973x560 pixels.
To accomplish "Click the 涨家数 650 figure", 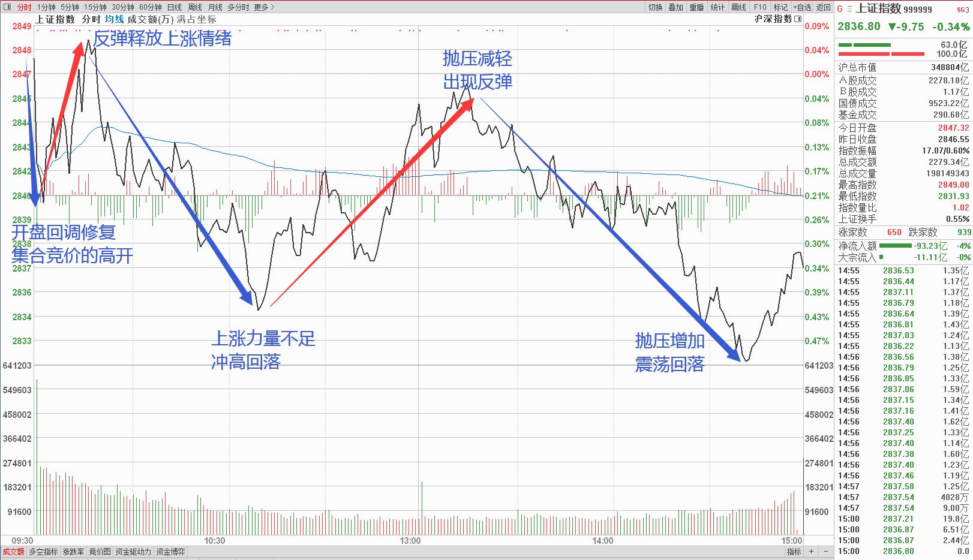I will coord(894,232).
